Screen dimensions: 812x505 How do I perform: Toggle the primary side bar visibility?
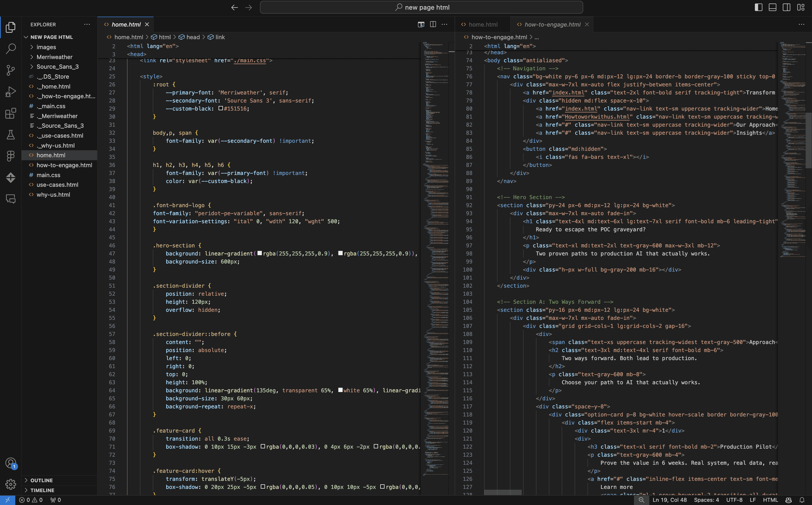tap(758, 7)
